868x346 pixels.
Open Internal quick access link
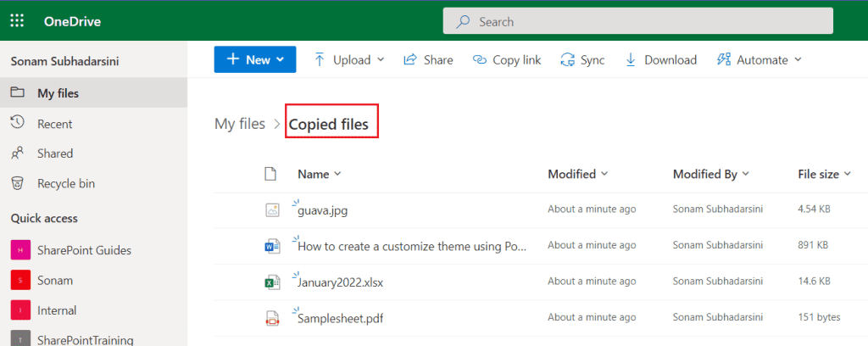tap(57, 310)
